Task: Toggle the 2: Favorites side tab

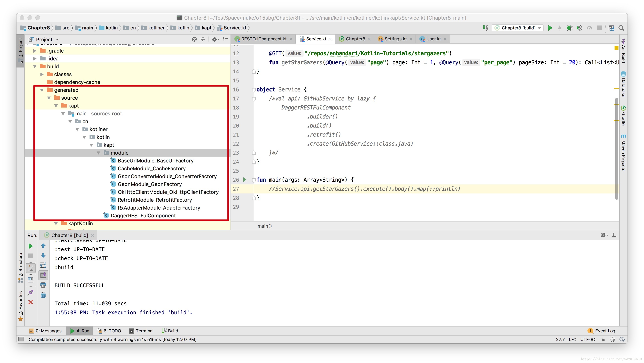Action: [x=20, y=306]
